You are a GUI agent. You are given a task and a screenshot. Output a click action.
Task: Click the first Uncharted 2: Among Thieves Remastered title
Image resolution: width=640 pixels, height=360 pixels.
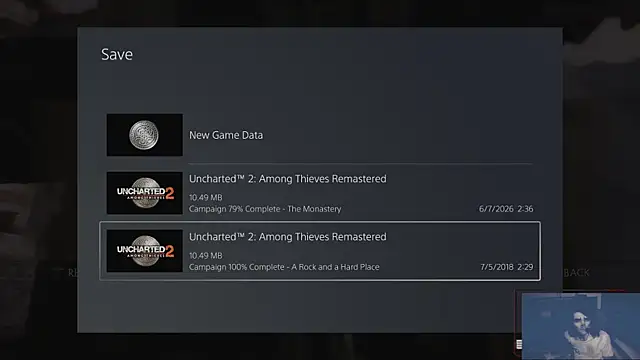click(287, 179)
